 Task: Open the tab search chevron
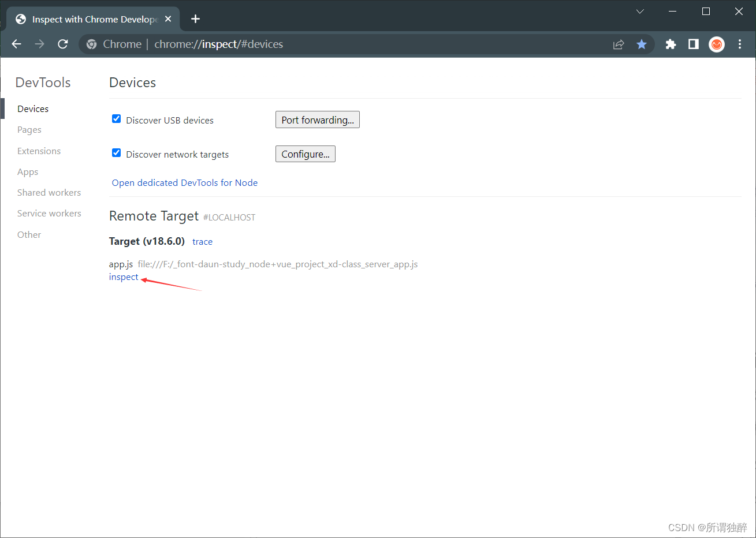pos(640,12)
